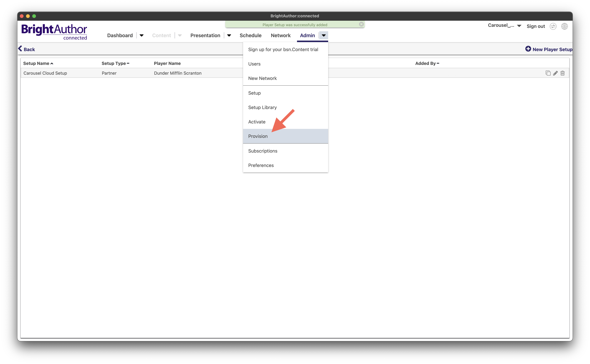Click the Back chevron arrow
The width and height of the screenshot is (590, 364).
click(x=20, y=49)
